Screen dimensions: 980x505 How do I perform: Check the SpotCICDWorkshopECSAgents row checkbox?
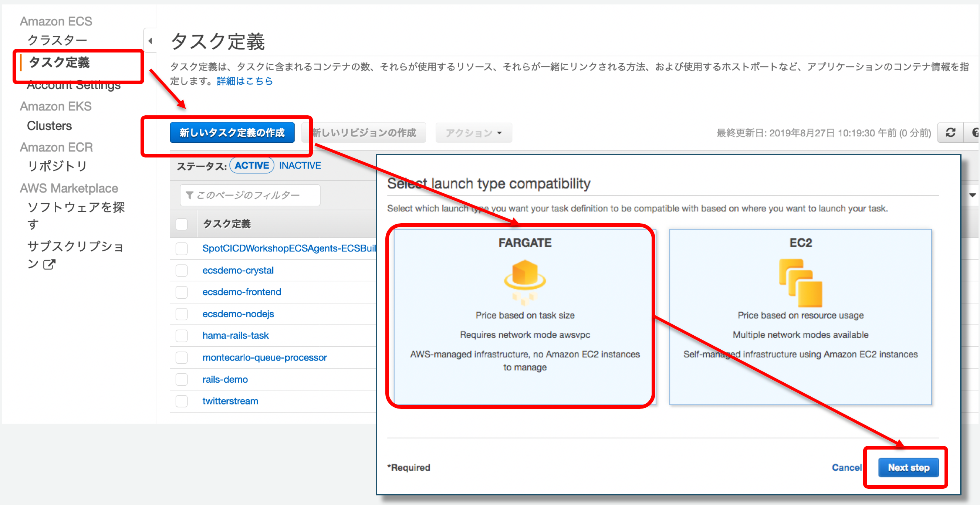[x=182, y=249]
